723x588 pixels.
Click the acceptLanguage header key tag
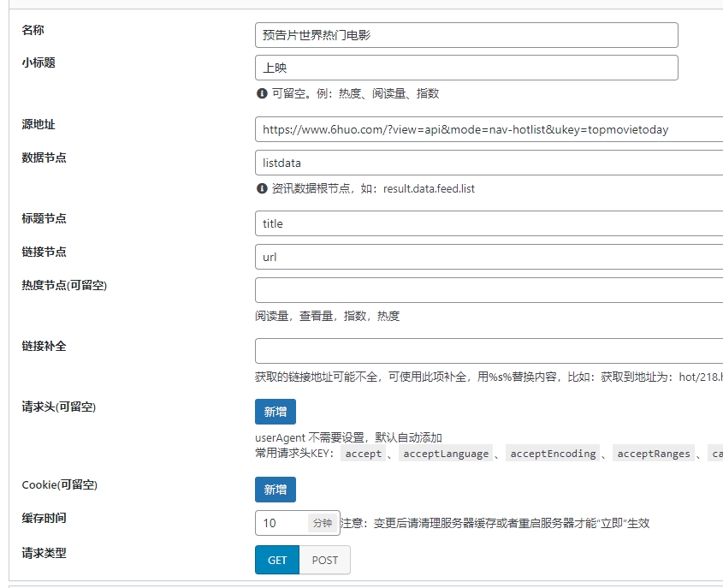(446, 454)
